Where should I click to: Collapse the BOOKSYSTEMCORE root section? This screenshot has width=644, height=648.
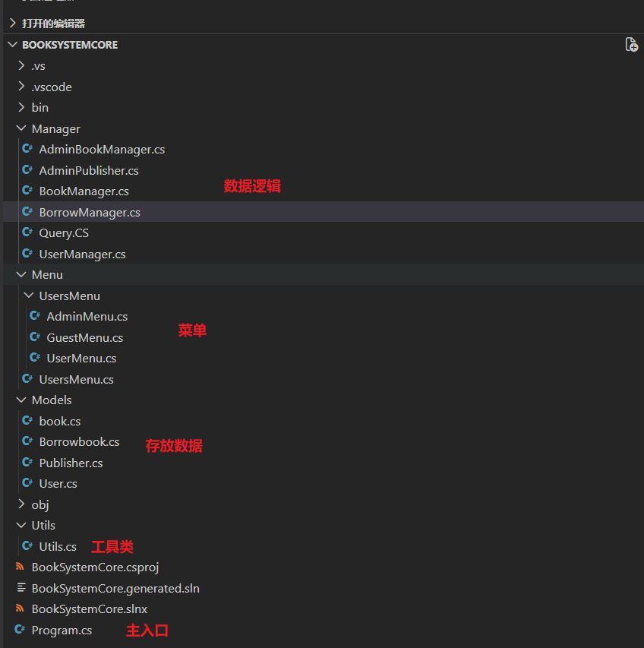[12, 45]
